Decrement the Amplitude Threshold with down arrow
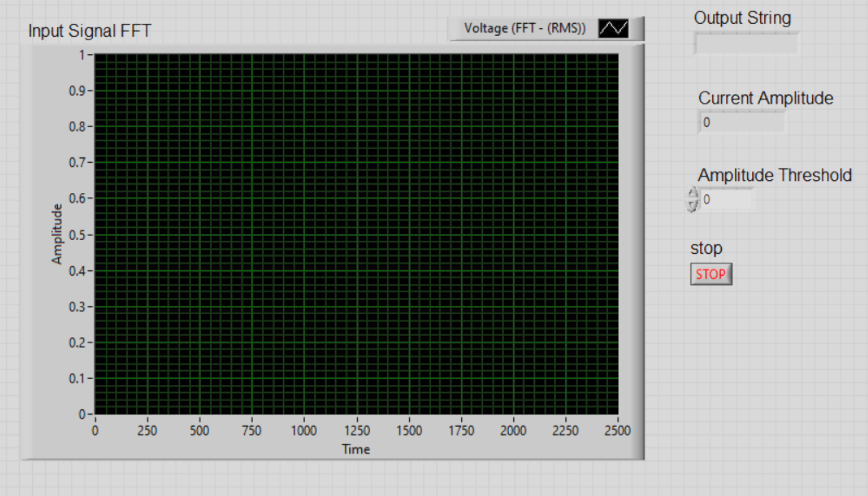 pyautogui.click(x=693, y=205)
